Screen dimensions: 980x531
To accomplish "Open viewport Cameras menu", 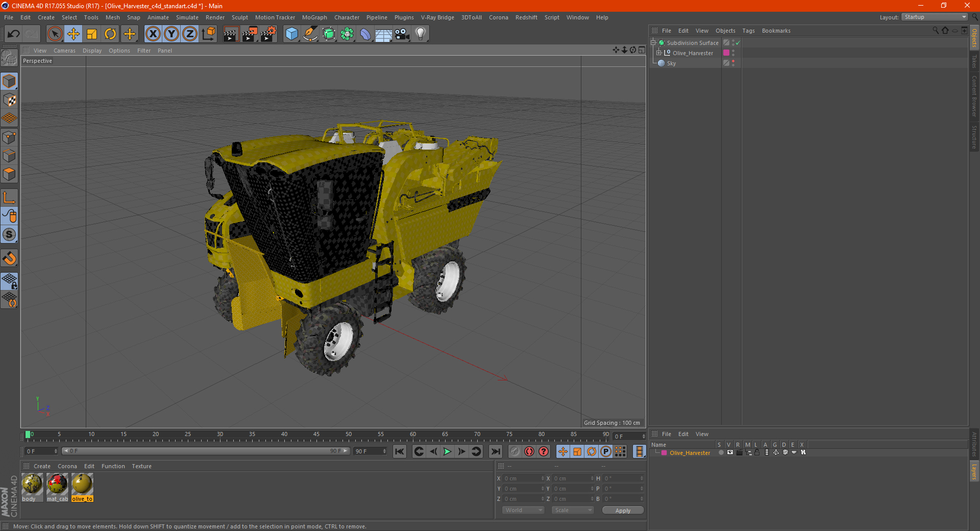I will point(64,51).
